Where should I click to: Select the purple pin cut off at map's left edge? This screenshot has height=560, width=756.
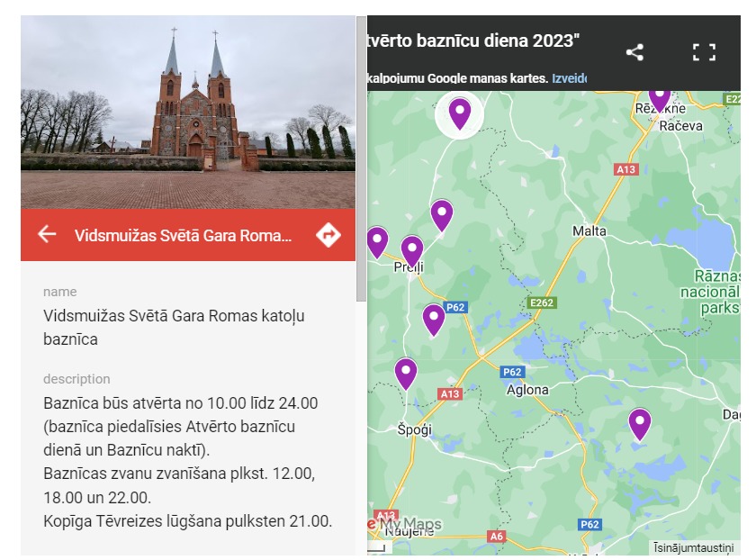coord(377,242)
